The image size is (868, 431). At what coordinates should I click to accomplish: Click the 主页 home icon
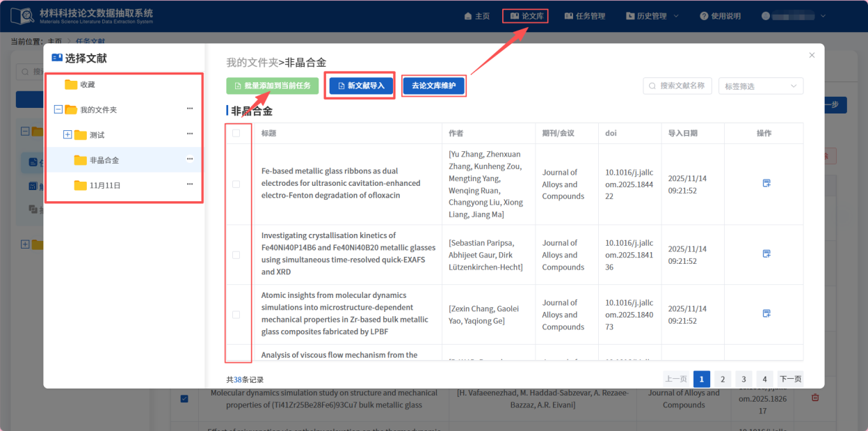(467, 15)
